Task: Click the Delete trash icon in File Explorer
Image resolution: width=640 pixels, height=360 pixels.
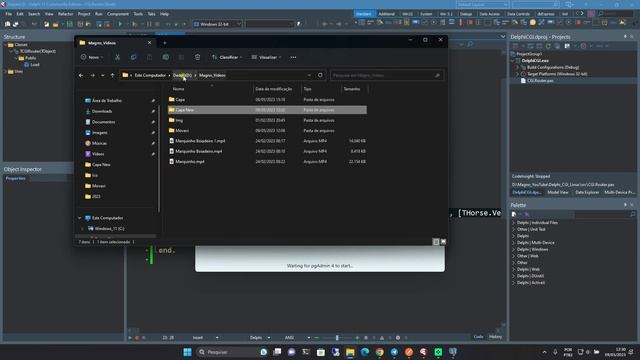Action: coord(198,57)
